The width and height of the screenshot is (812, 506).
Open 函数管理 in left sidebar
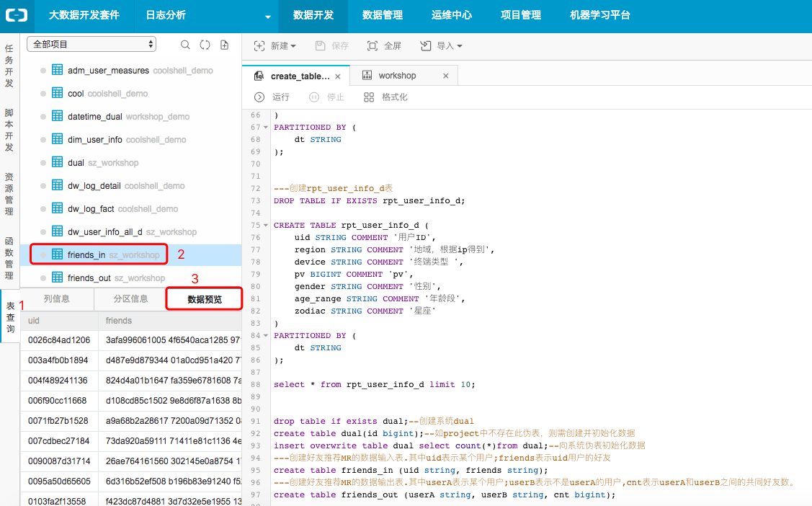pyautogui.click(x=9, y=258)
